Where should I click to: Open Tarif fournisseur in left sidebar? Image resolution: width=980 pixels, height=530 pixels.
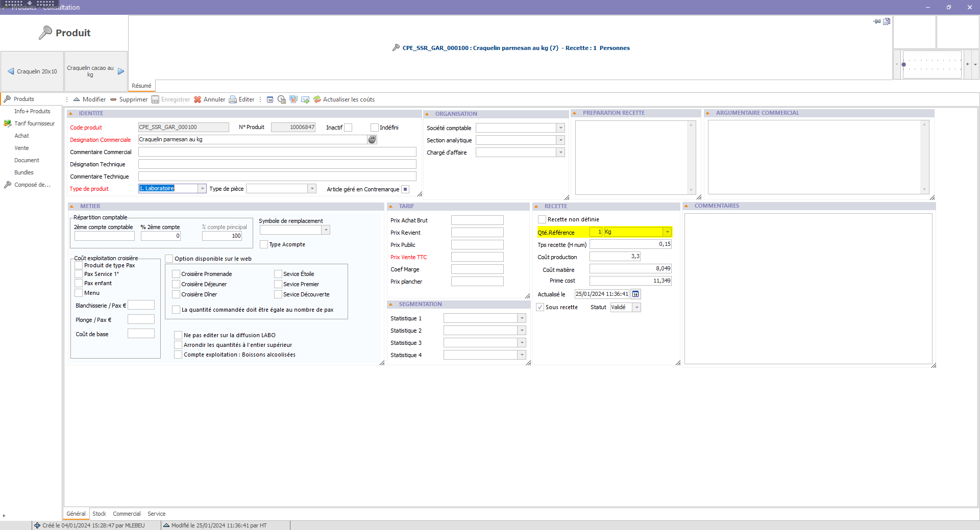pyautogui.click(x=34, y=123)
